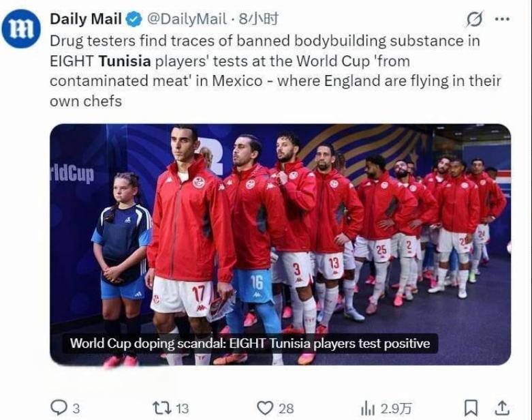The width and height of the screenshot is (532, 420).
Task: Open the reply comment icon
Action: coord(59,408)
